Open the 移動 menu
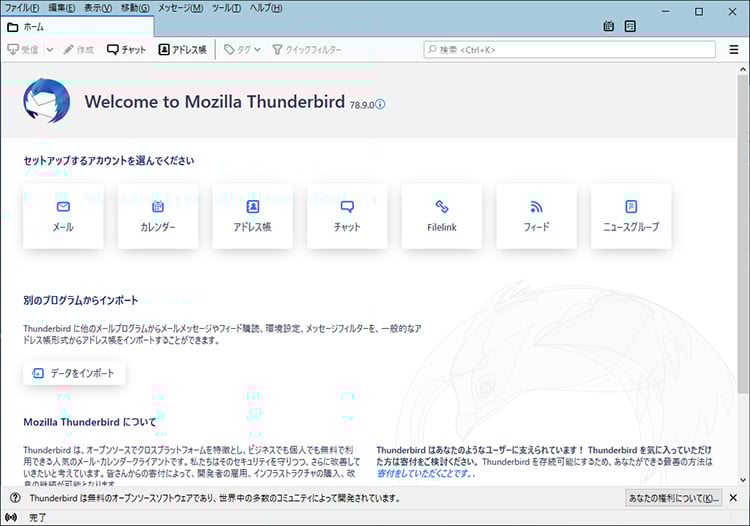 click(x=135, y=8)
